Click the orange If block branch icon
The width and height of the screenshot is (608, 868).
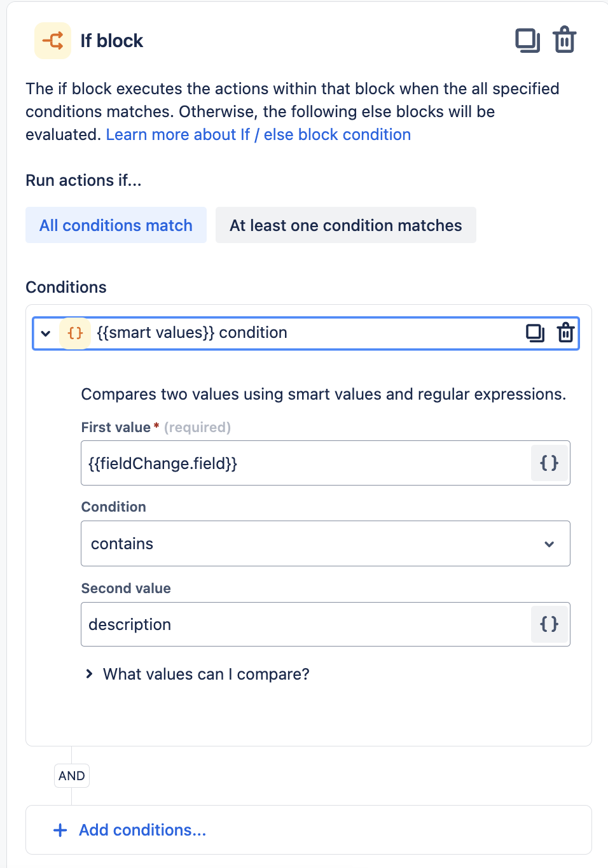coord(53,41)
